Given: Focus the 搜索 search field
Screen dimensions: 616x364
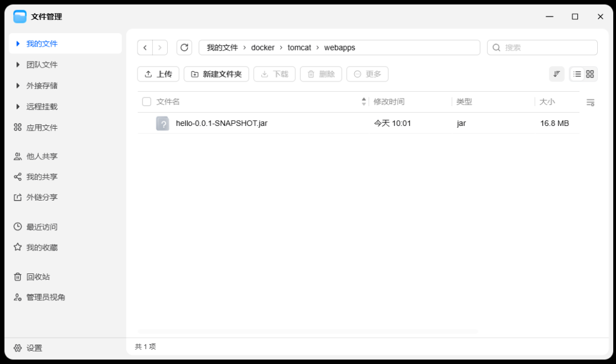Looking at the screenshot, I should [542, 47].
